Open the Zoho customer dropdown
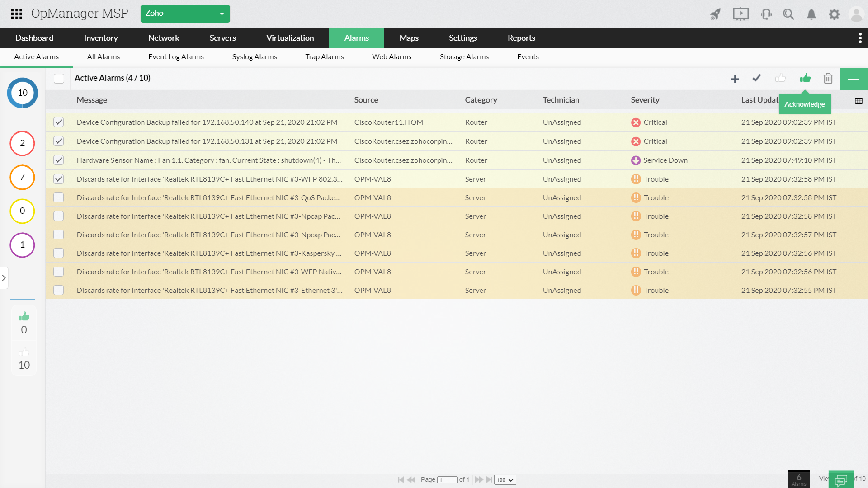The height and width of the screenshot is (488, 868). click(185, 14)
